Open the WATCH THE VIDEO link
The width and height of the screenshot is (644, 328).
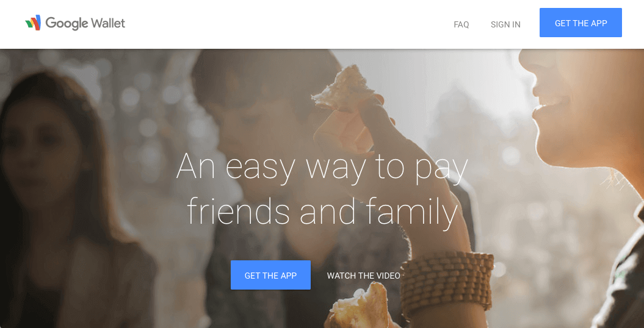pos(363,276)
